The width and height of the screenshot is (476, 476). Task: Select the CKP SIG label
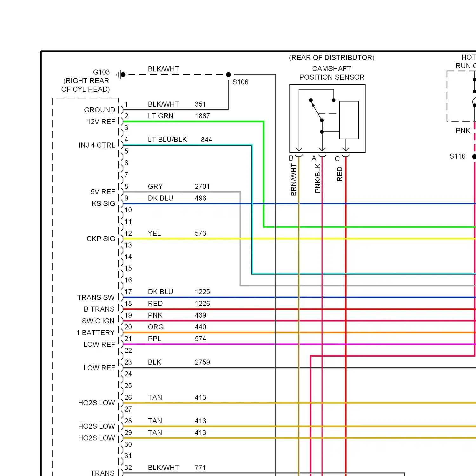(x=101, y=239)
